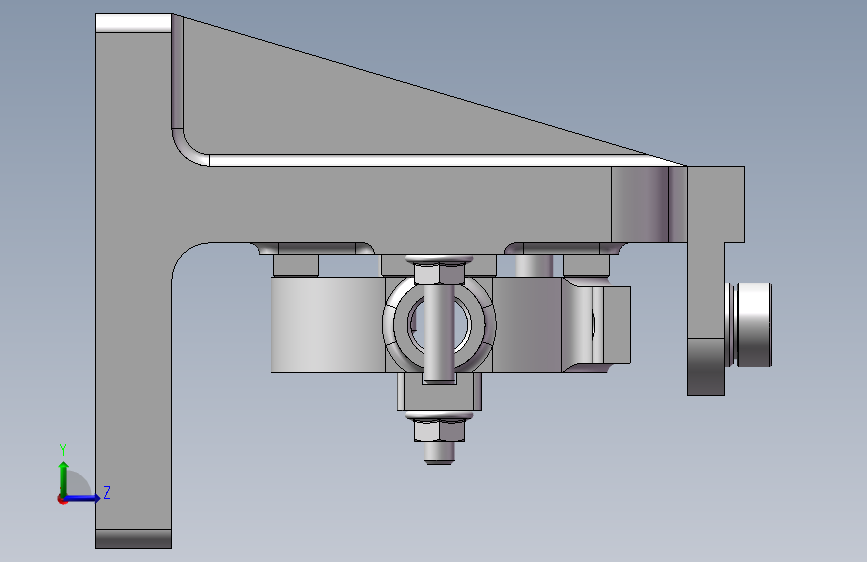This screenshot has height=562, width=867.
Task: Click the green Y axis arrow of triad
Action: pos(64,478)
